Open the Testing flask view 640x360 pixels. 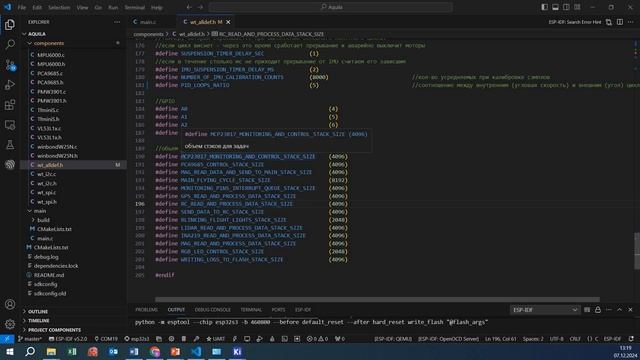10,144
